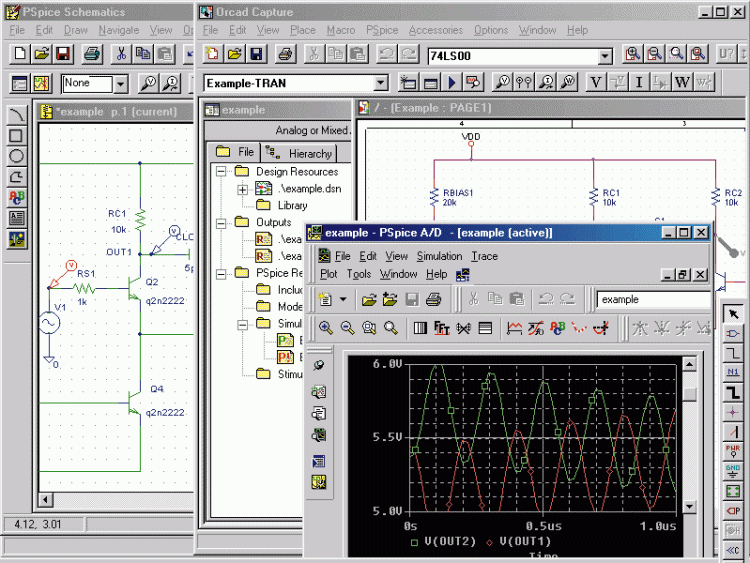The width and height of the screenshot is (750, 563).
Task: Click Print icon in Orcad Capture toolbar
Action: [285, 54]
